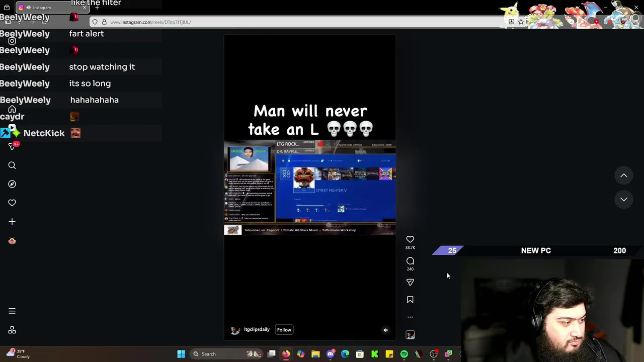Open Firefox from the taskbar
This screenshot has width=644, height=362.
[x=286, y=354]
